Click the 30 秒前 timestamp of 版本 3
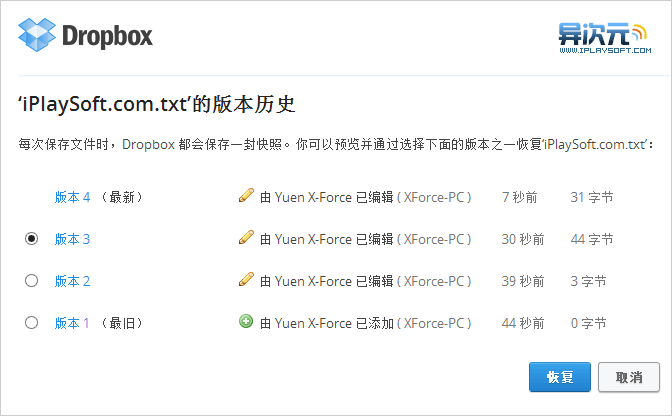672x416 pixels. pyautogui.click(x=523, y=239)
